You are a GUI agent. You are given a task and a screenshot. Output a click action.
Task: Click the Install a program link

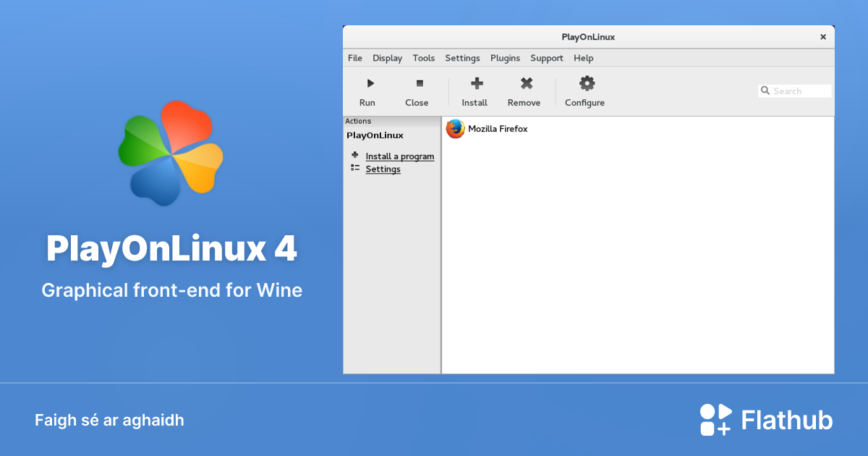click(x=400, y=156)
